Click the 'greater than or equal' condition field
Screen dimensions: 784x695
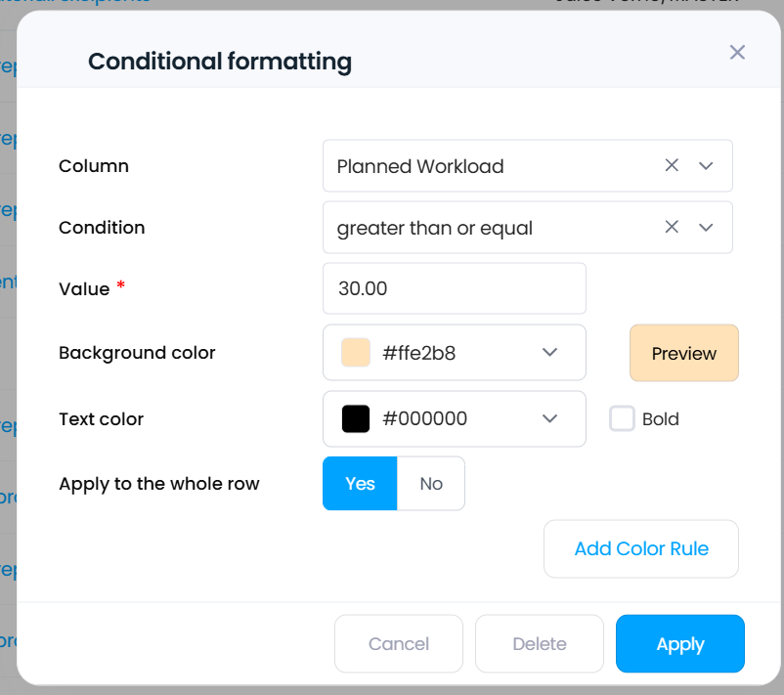tap(489, 227)
